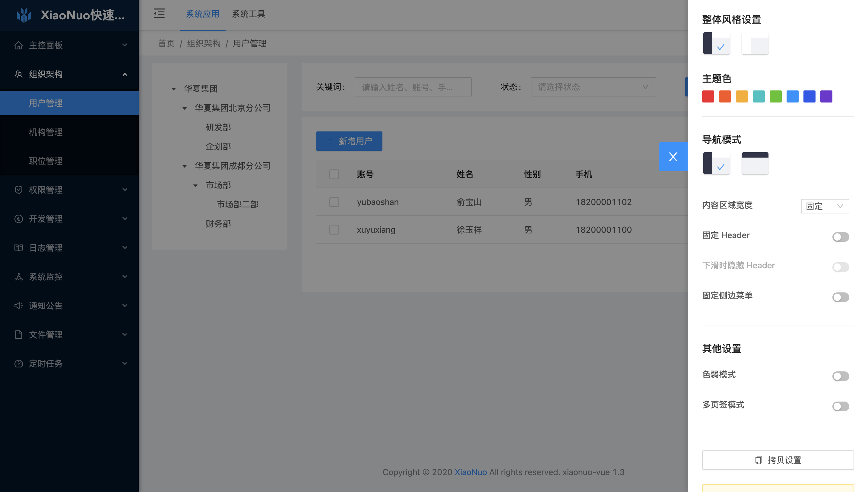Screen dimensions: 868x492
Task: Toggle 固定侧边菜单 switch
Action: click(x=841, y=297)
